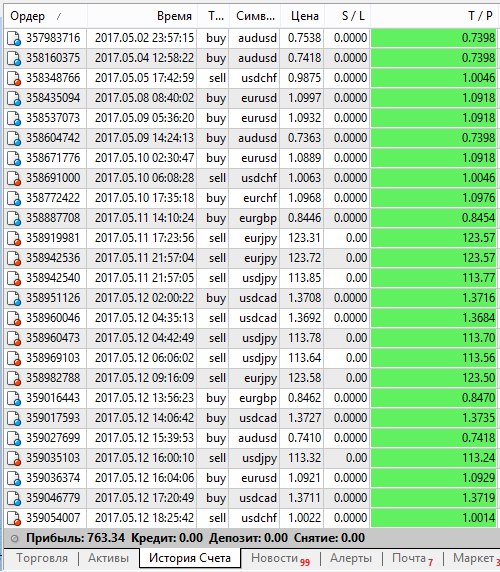This screenshot has width=500, height=572.
Task: Open the Активы tab
Action: [109, 558]
